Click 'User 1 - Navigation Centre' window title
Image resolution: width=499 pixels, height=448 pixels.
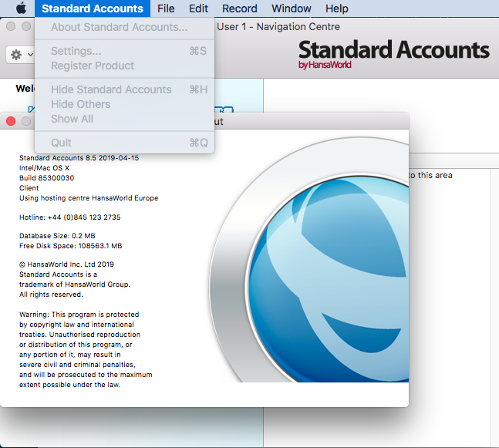pyautogui.click(x=278, y=27)
